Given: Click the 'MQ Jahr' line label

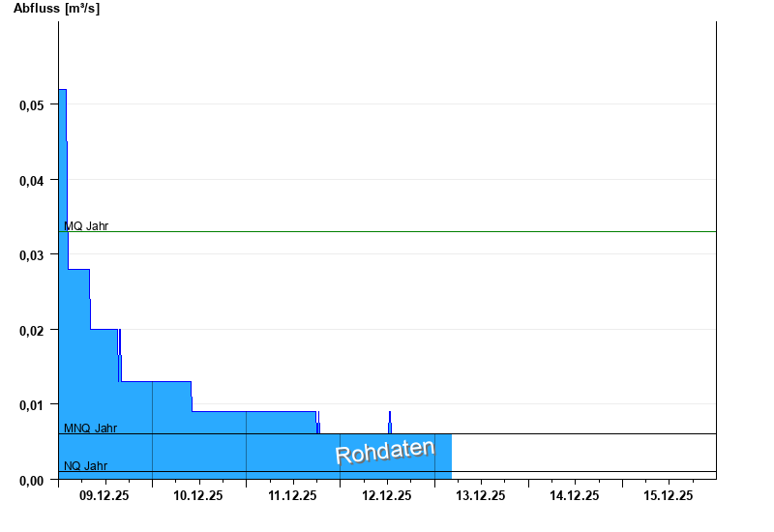Looking at the screenshot, I should (x=86, y=226).
